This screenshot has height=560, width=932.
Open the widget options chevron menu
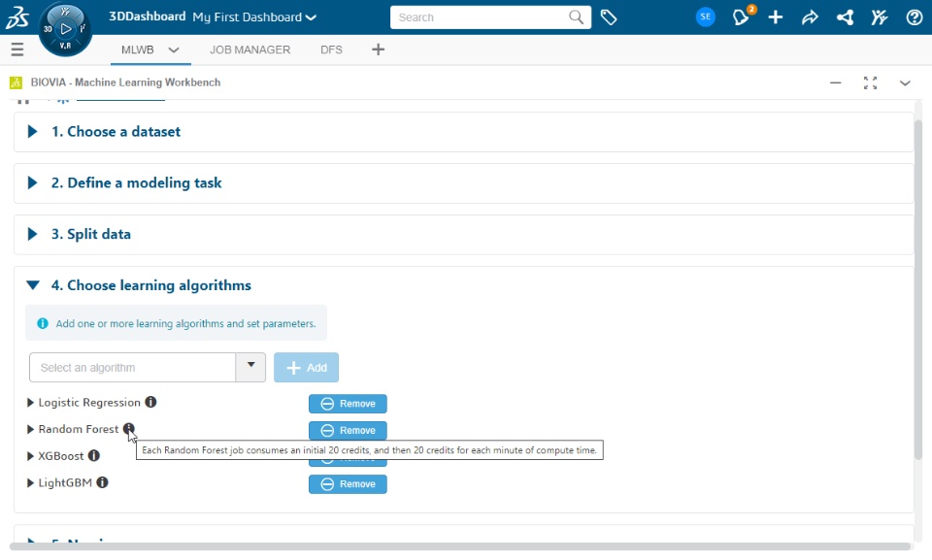(905, 82)
